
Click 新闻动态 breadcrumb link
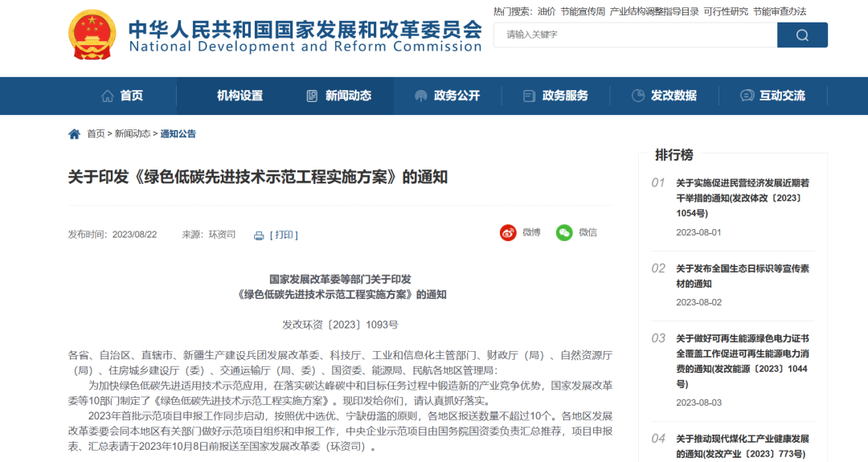[133, 134]
